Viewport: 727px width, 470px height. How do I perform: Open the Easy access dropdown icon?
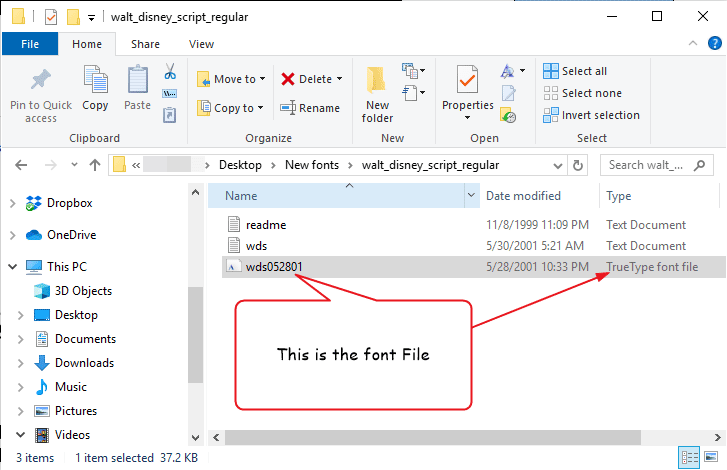(414, 93)
